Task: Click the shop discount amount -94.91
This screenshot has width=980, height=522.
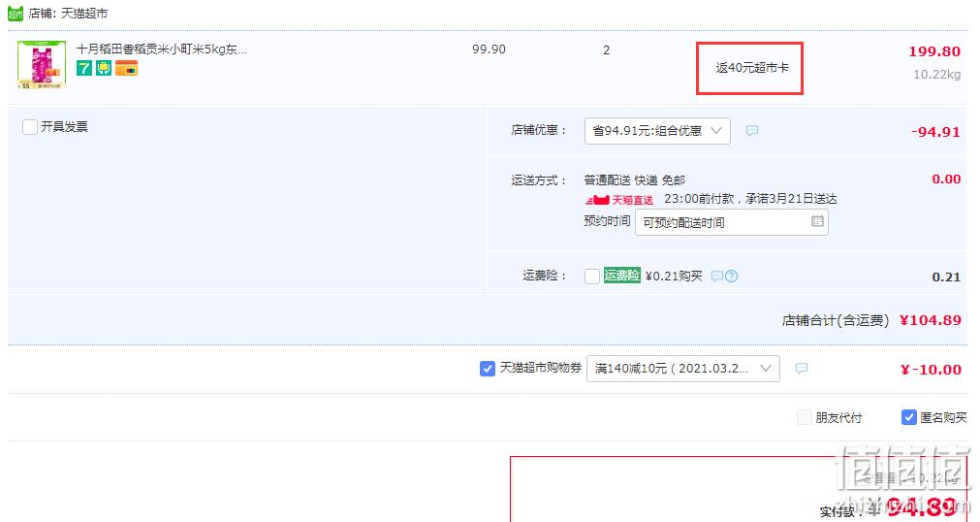Action: pyautogui.click(x=935, y=132)
